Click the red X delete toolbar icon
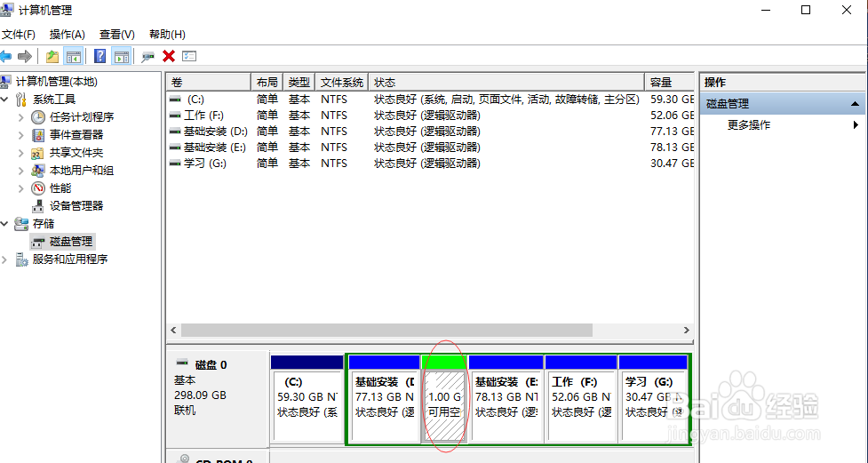The height and width of the screenshot is (463, 868). (169, 56)
